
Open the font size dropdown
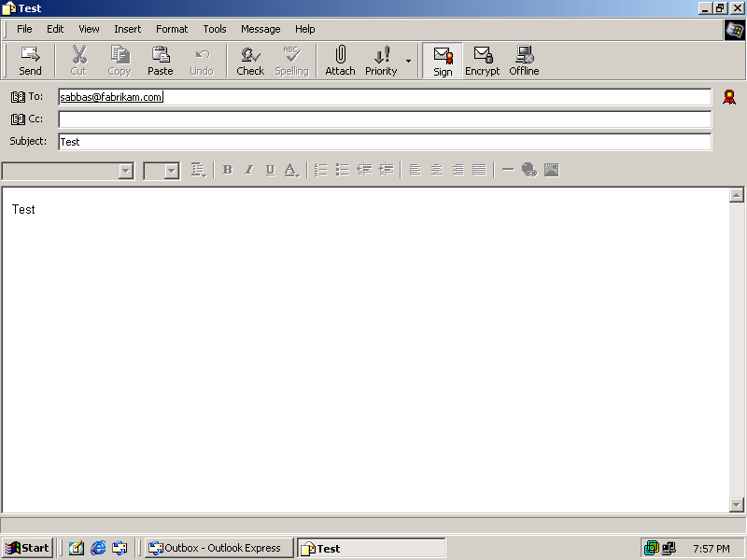(x=172, y=171)
